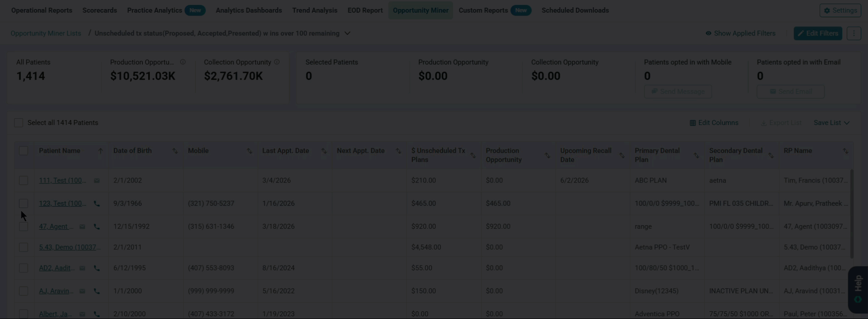Click the Export List button
Image resolution: width=868 pixels, height=319 pixels.
click(781, 123)
